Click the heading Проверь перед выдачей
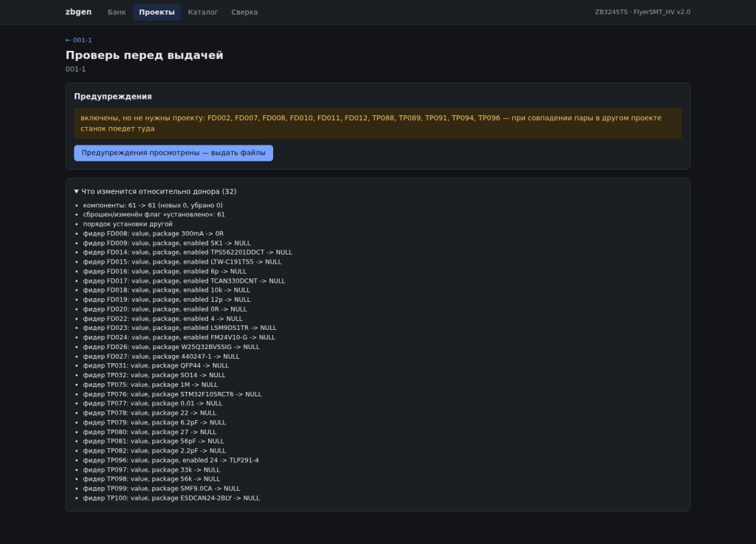Viewport: 756px width, 544px height. (145, 55)
